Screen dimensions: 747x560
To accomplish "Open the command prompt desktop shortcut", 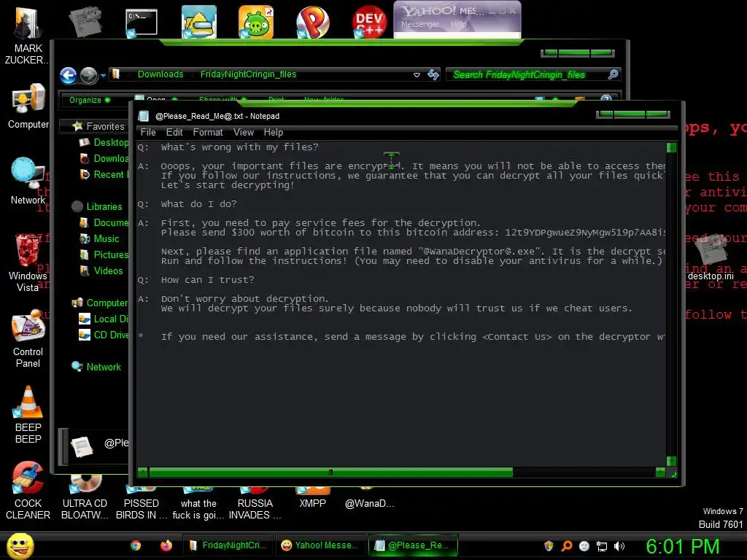I will pos(141,23).
